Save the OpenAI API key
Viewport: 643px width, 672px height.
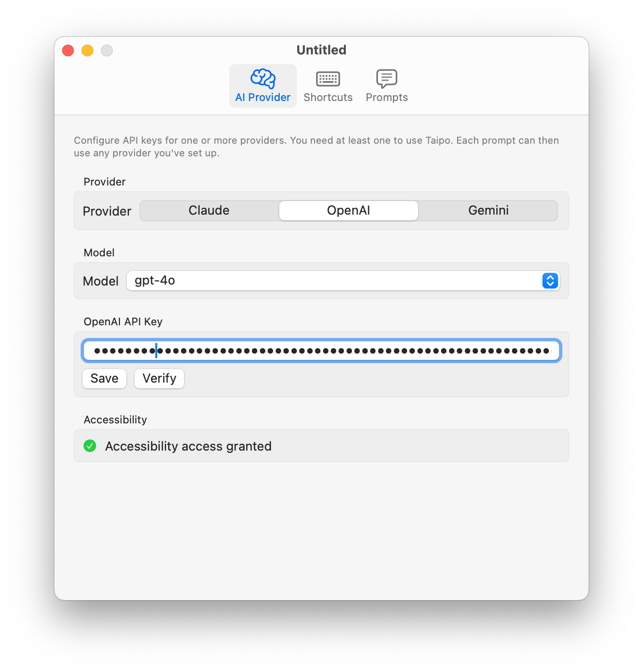click(104, 378)
